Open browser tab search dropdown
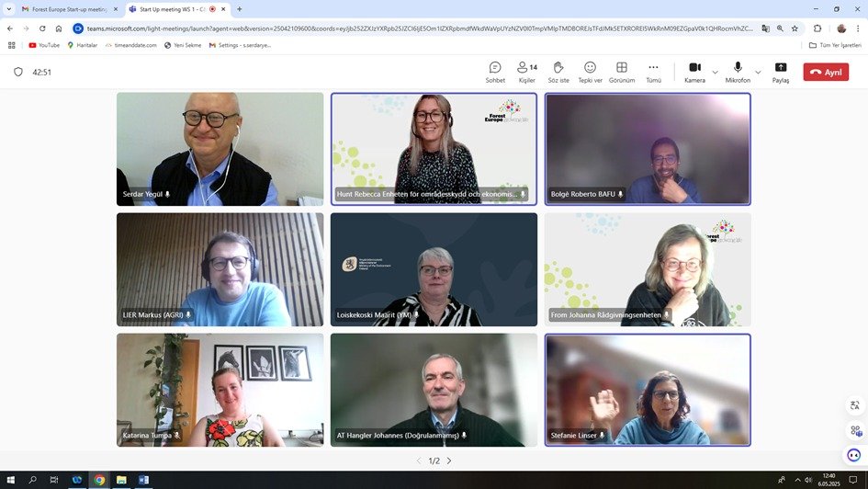 9,9
